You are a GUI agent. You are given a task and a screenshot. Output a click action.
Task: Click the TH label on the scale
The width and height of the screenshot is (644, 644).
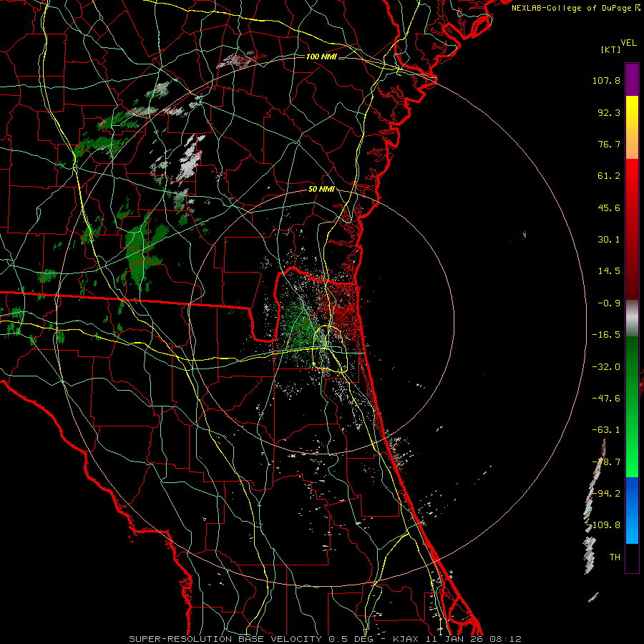(x=615, y=557)
